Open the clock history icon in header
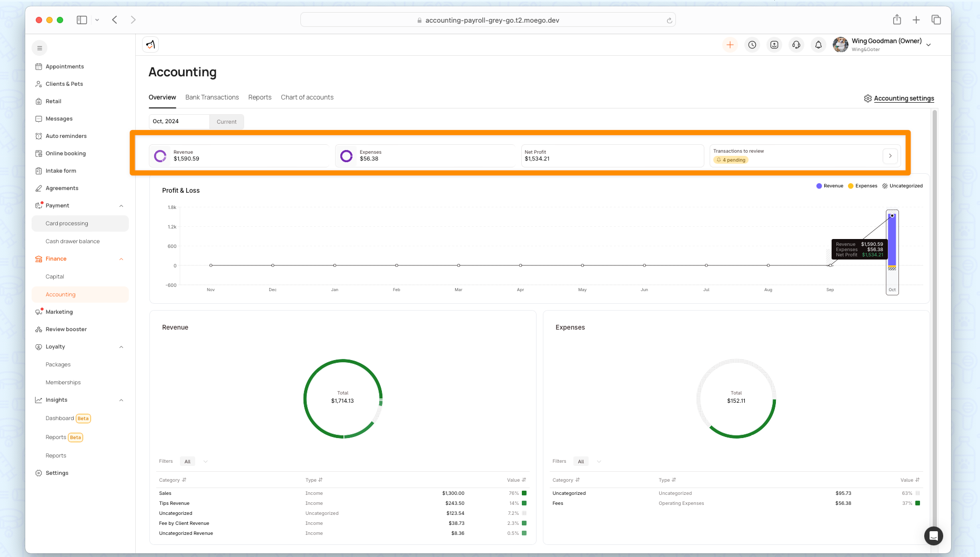The height and width of the screenshot is (557, 980). [x=752, y=45]
